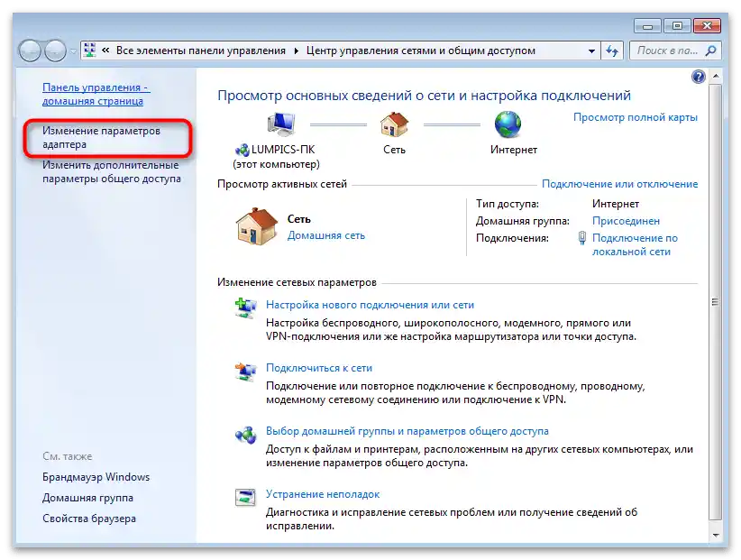741x560 pixels.
Task: Click the troubleshooting icon
Action: click(246, 497)
